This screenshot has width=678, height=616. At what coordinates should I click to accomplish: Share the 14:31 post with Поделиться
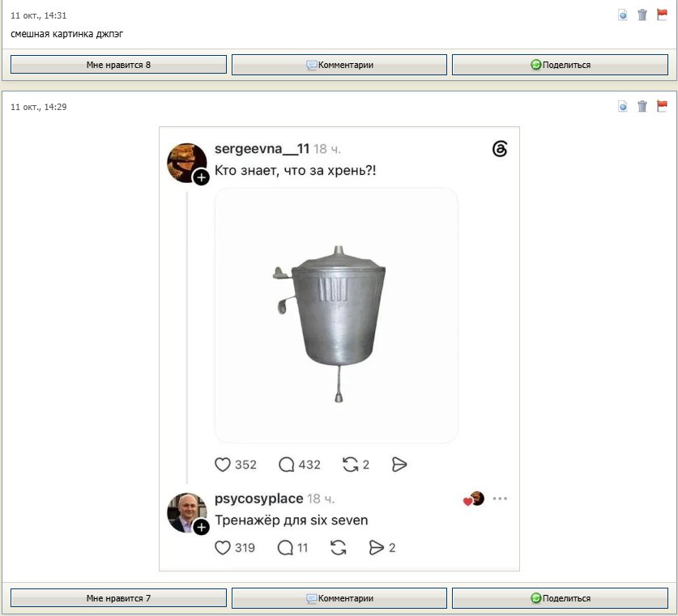pyautogui.click(x=560, y=65)
